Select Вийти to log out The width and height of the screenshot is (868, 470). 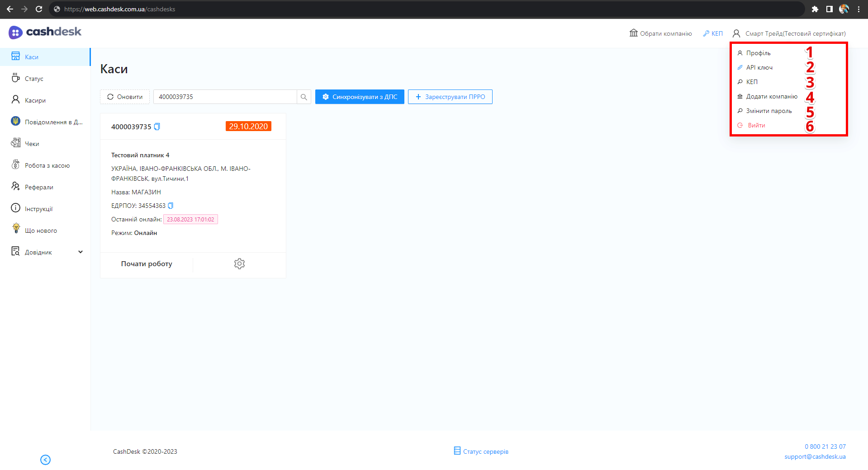(756, 126)
